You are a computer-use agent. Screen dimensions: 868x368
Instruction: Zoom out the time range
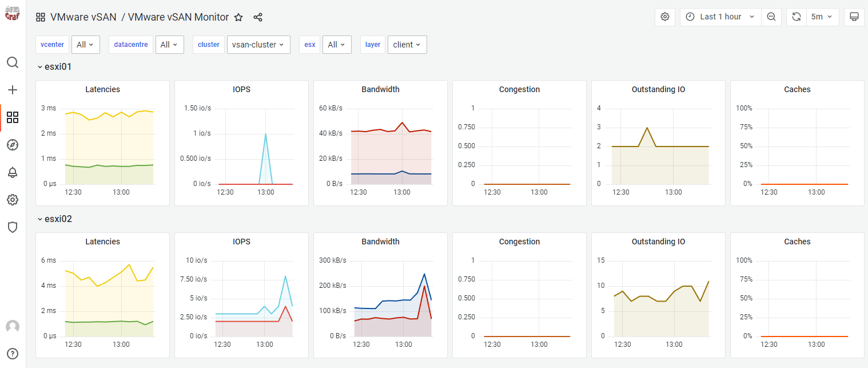(x=771, y=17)
